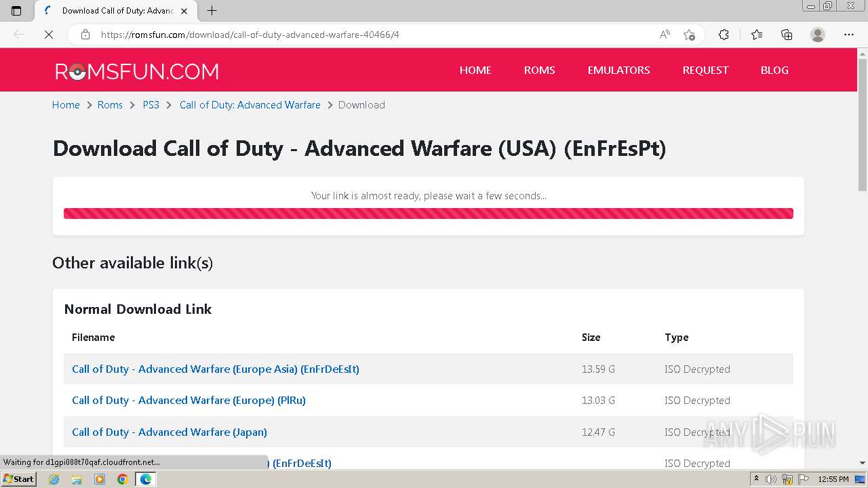The height and width of the screenshot is (488, 868).
Task: Open the tab actions menu icon
Action: tap(16, 11)
